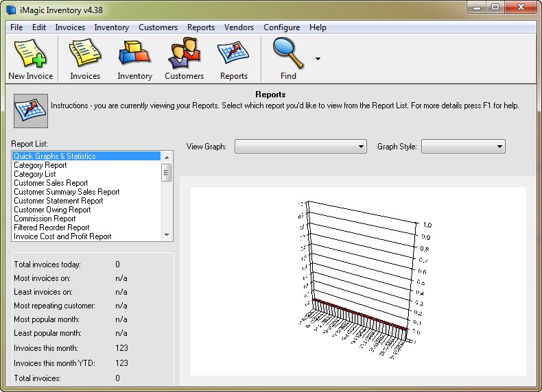Open the Invoices menu
This screenshot has height=392, width=542.
click(x=70, y=27)
